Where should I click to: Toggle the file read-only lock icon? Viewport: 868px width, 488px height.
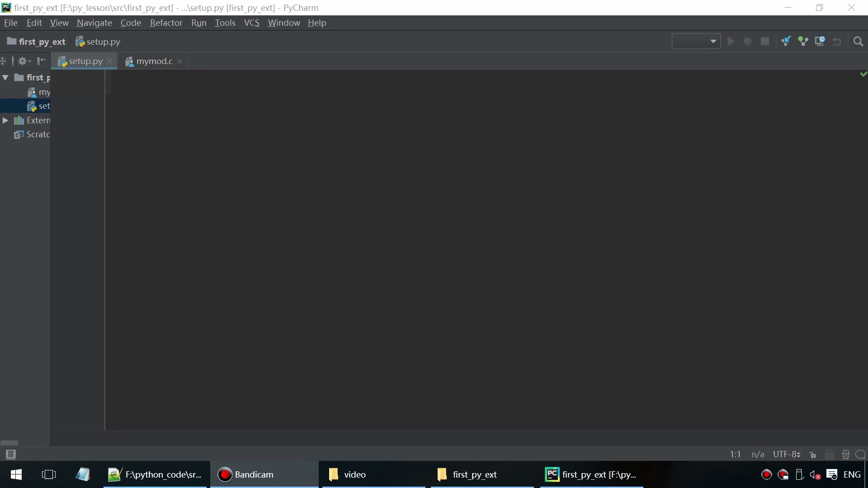pyautogui.click(x=813, y=455)
